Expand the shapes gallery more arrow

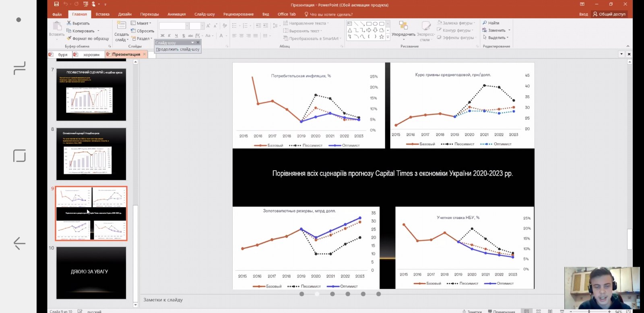[388, 37]
